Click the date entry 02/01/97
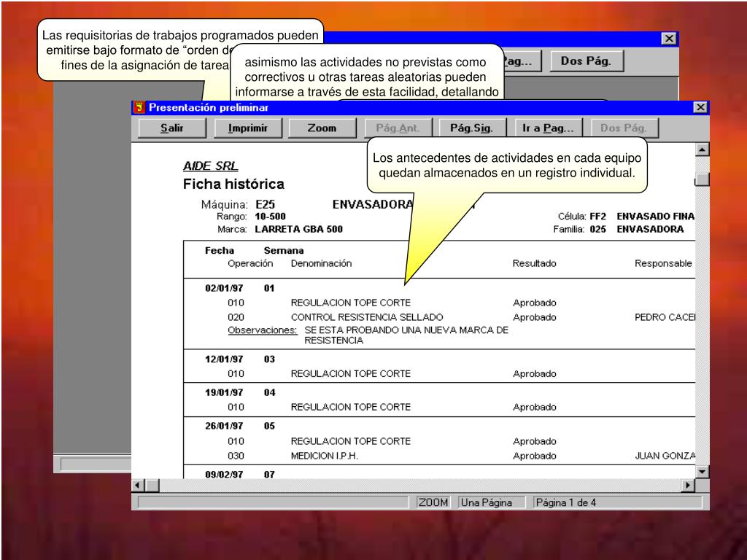747x560 pixels. point(224,288)
